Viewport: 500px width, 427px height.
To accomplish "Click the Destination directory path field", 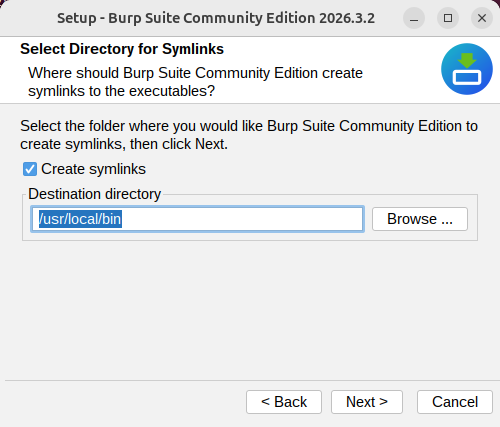I will click(x=197, y=219).
